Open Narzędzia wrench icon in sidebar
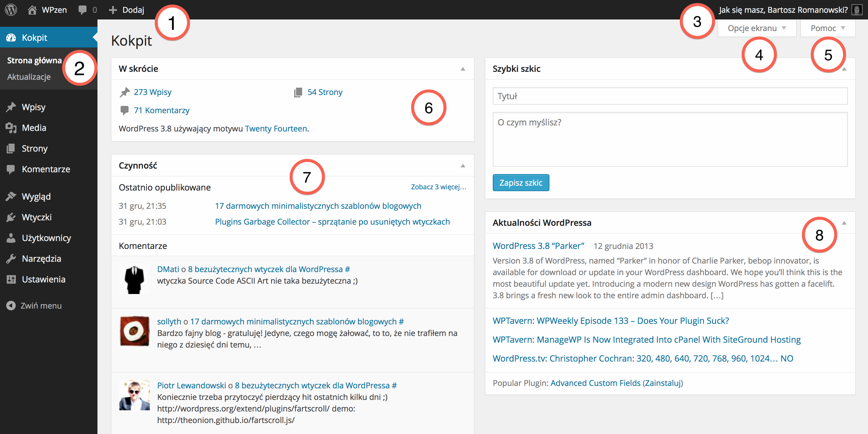 [11, 259]
